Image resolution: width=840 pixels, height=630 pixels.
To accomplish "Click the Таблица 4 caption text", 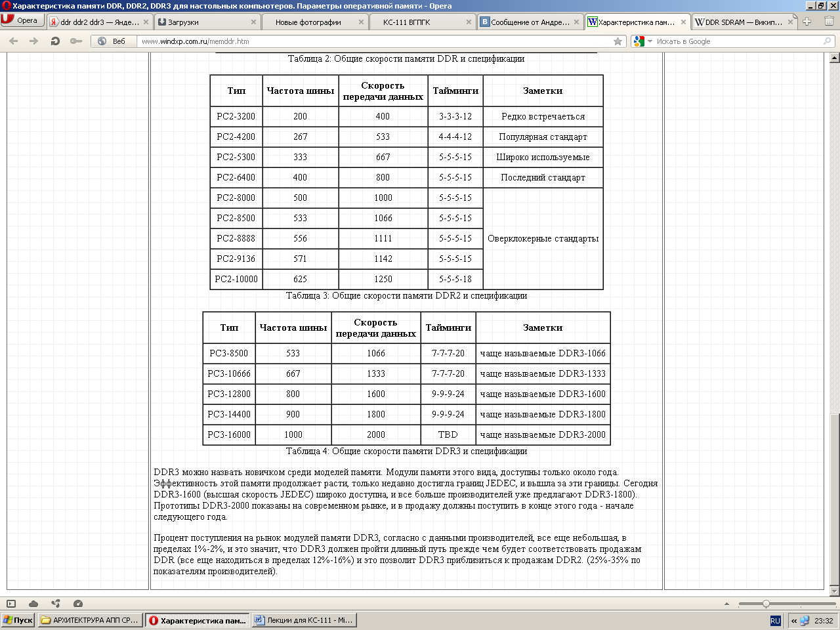I will (407, 451).
